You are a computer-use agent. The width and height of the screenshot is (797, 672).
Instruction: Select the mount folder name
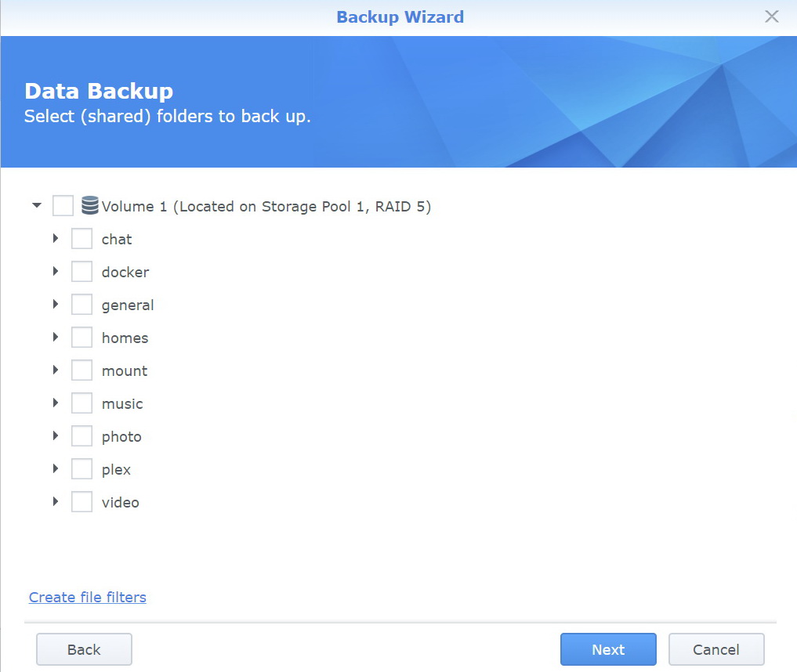point(125,371)
